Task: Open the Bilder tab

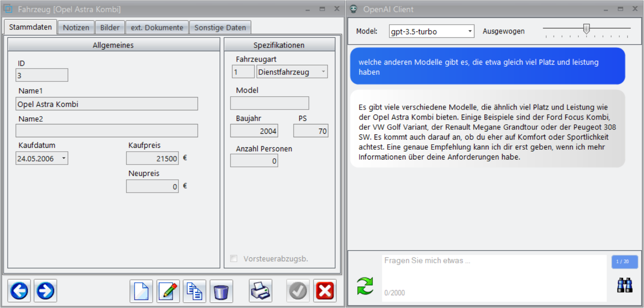Action: [x=110, y=28]
